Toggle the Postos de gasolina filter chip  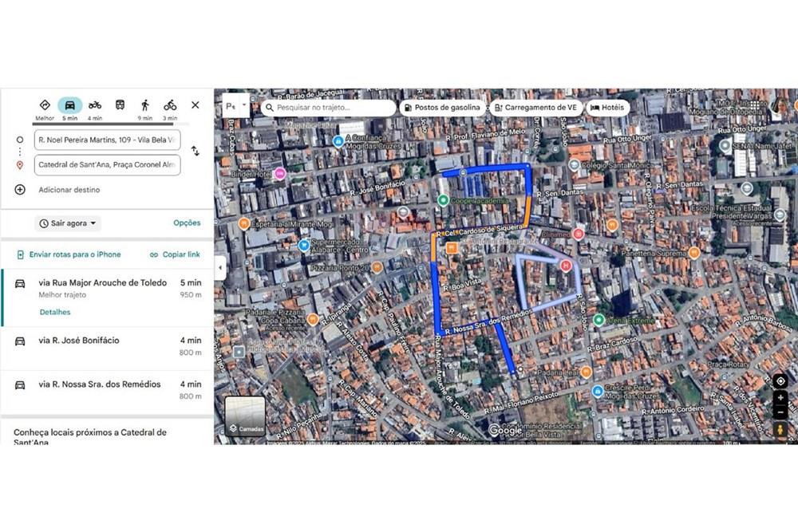tap(442, 108)
